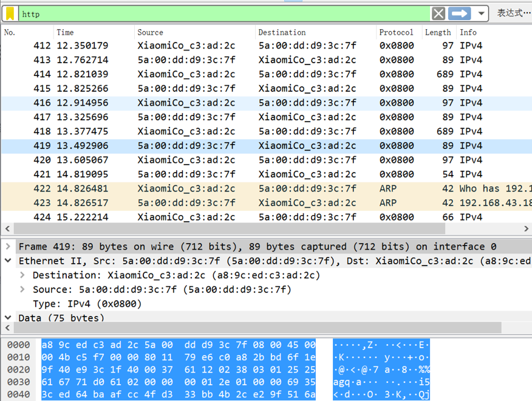Expand the Source 5a:00:dd:d9:3c:7f field
The height and width of the screenshot is (401, 532).
coord(22,289)
